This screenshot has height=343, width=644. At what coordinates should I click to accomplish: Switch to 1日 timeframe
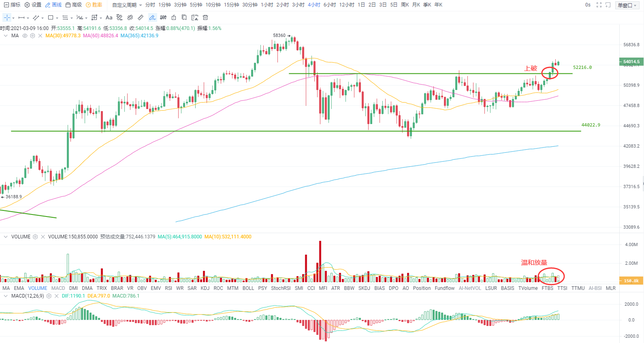[x=361, y=5]
